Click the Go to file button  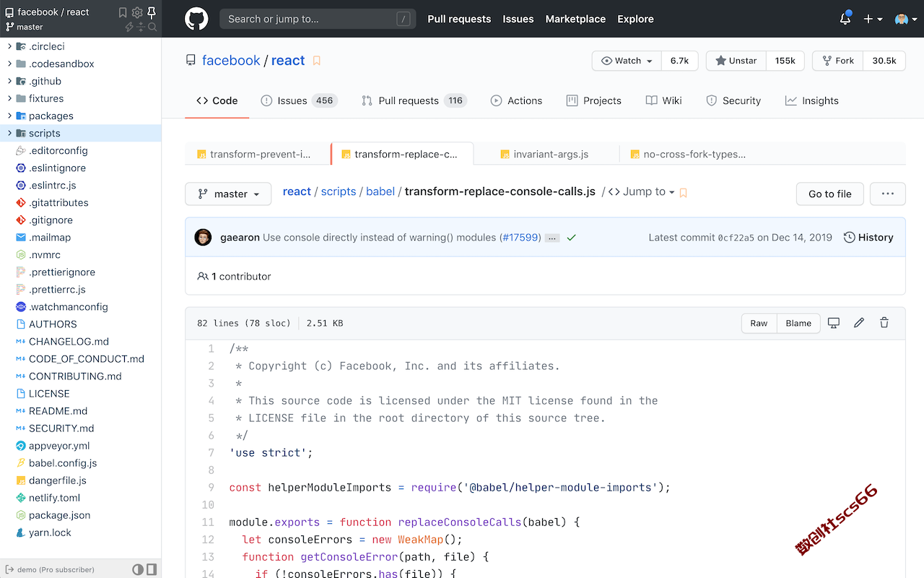click(830, 194)
